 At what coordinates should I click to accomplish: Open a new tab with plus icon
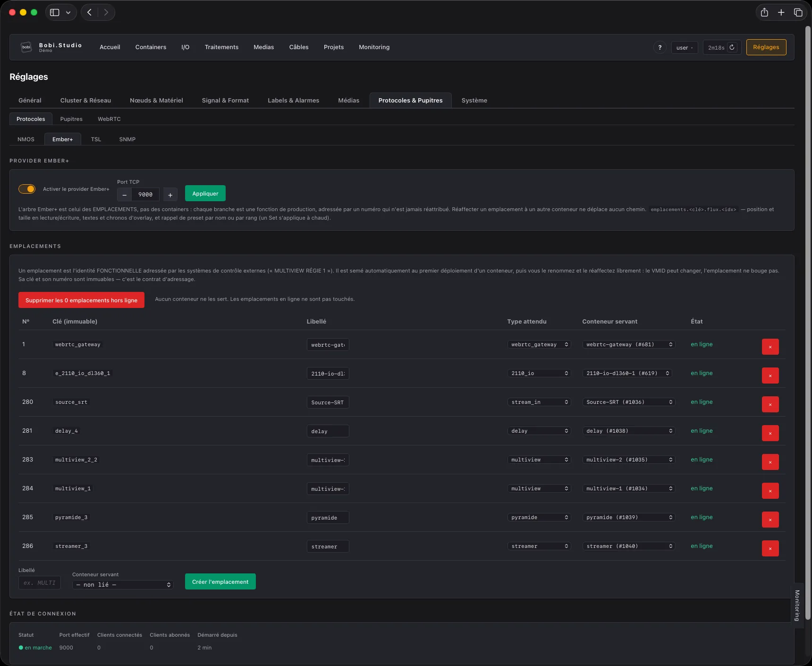(781, 12)
